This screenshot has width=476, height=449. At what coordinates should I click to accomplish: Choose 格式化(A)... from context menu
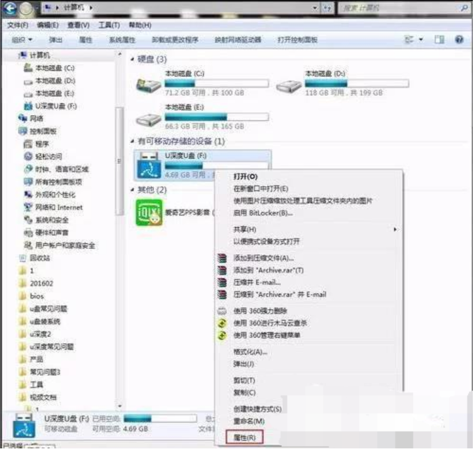coord(251,352)
